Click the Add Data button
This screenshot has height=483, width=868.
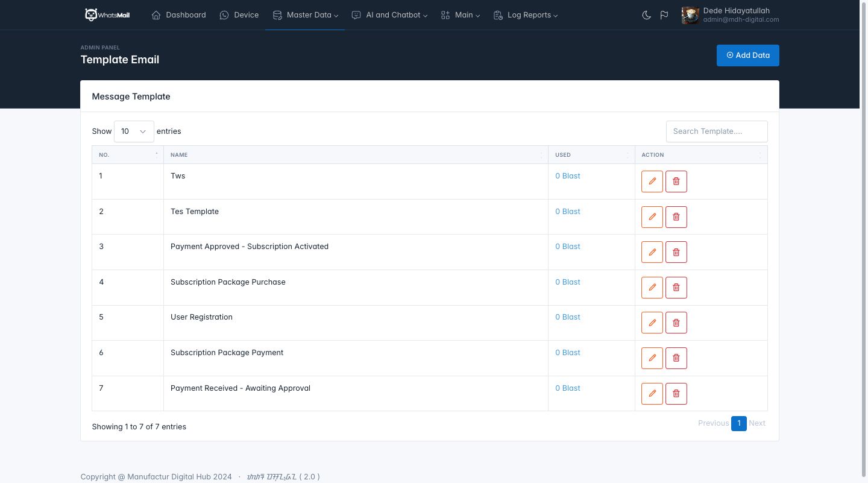(747, 55)
